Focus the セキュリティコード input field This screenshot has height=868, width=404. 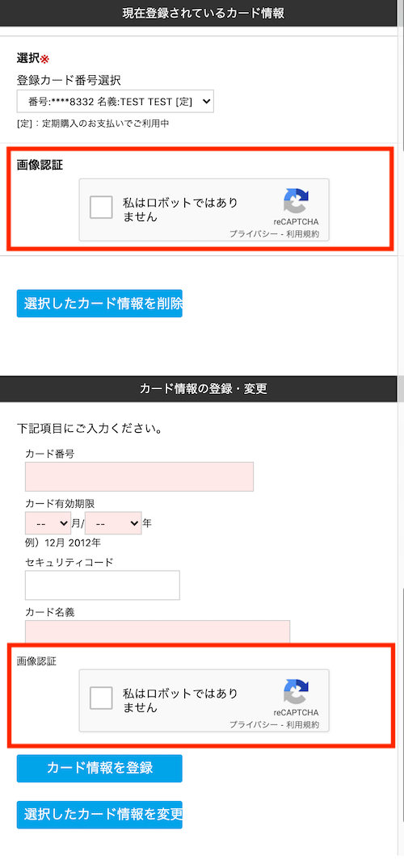tap(103, 585)
